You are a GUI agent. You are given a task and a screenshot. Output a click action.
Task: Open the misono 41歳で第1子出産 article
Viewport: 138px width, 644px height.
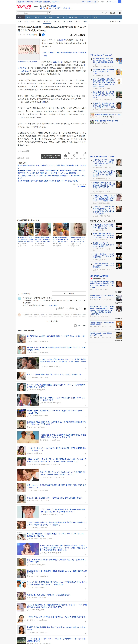(x=56, y=349)
